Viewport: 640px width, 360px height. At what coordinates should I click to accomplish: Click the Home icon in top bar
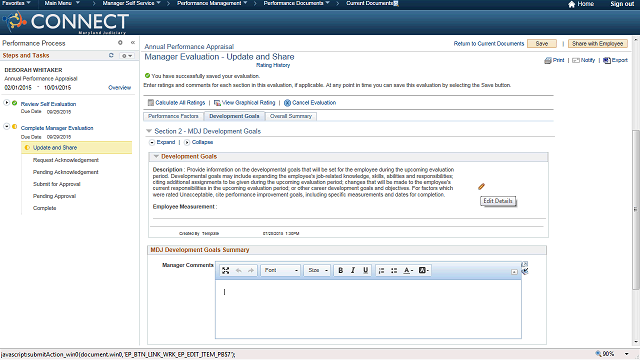coord(571,4)
